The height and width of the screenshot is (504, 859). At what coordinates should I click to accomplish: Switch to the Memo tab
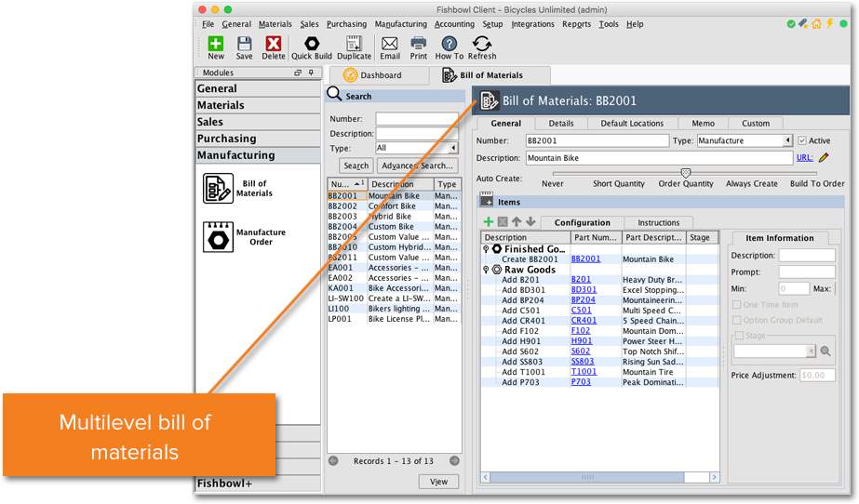point(703,124)
